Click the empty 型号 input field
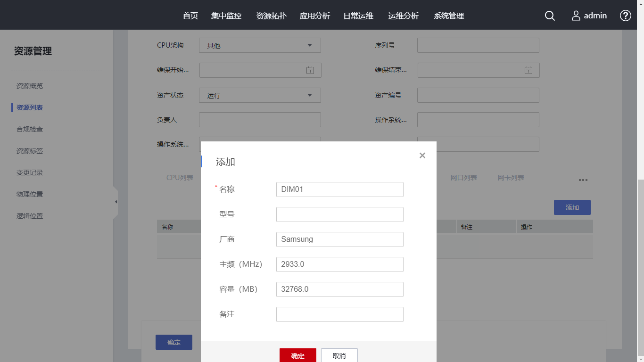The width and height of the screenshot is (644, 362). pos(339,214)
